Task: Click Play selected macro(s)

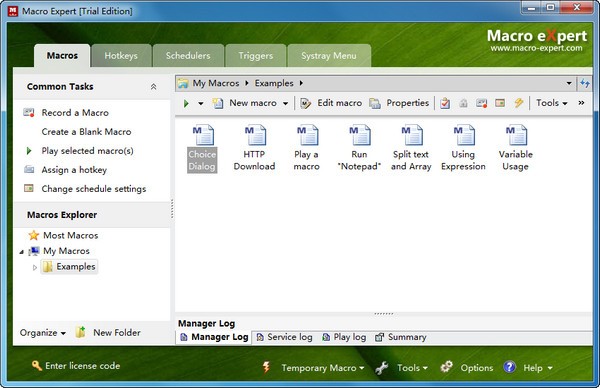Action: 88,151
